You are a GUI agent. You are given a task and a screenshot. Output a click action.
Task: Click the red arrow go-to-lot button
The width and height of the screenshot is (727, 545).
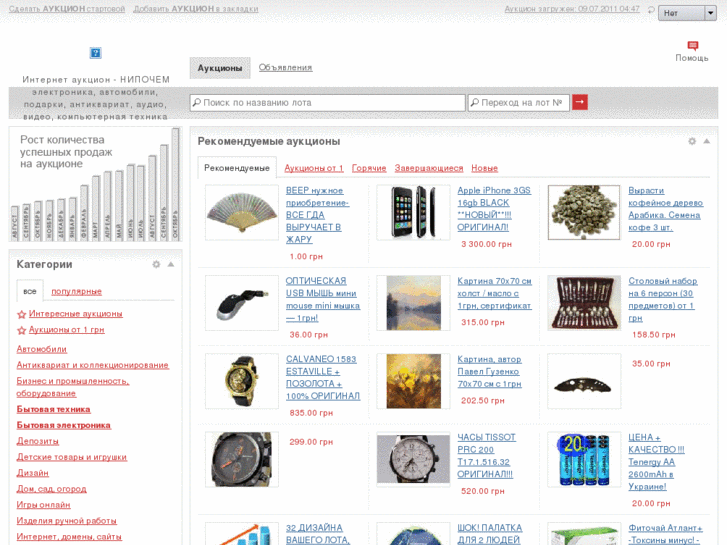(580, 102)
